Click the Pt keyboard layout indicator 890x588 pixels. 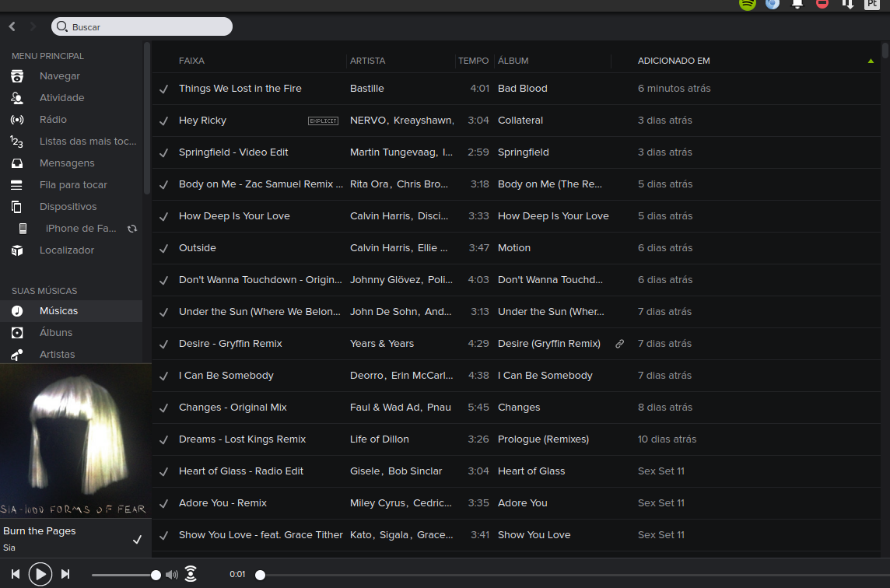[x=872, y=3]
